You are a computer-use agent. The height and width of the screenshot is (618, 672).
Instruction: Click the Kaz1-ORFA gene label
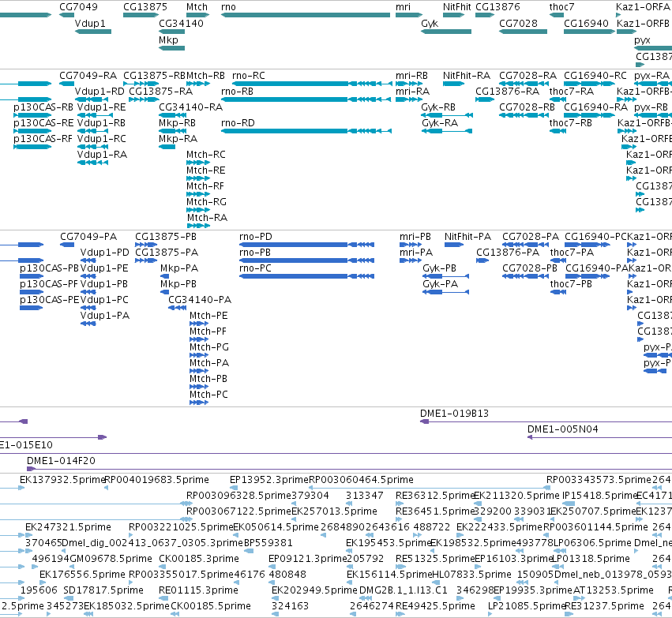point(643,7)
